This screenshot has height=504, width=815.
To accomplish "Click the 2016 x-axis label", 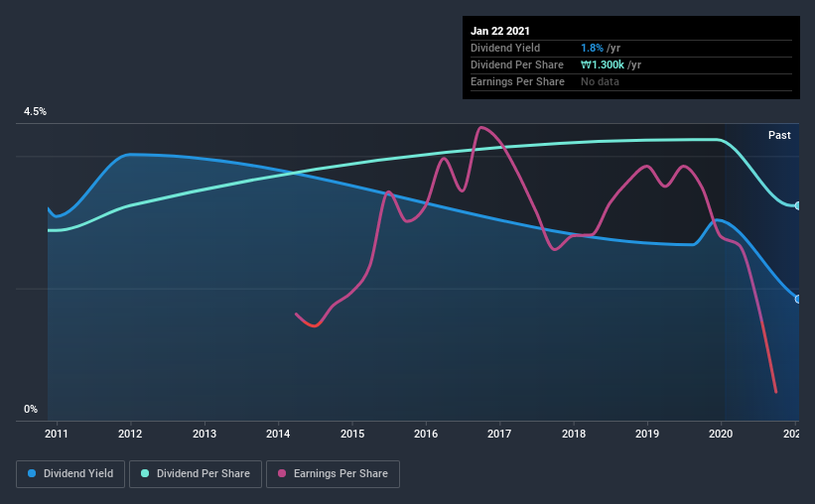I will point(426,434).
